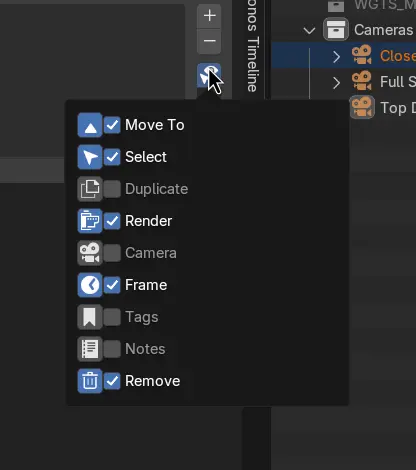Click the Cameras collection box icon
Image resolution: width=416 pixels, height=470 pixels.
pos(336,30)
